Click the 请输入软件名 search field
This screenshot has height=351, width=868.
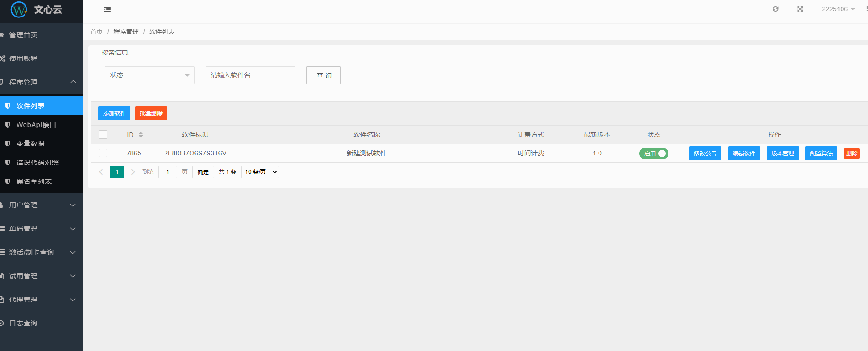250,75
